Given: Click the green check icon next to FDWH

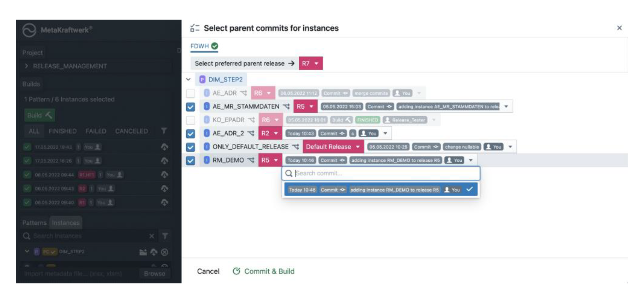Looking at the screenshot, I should pos(215,46).
